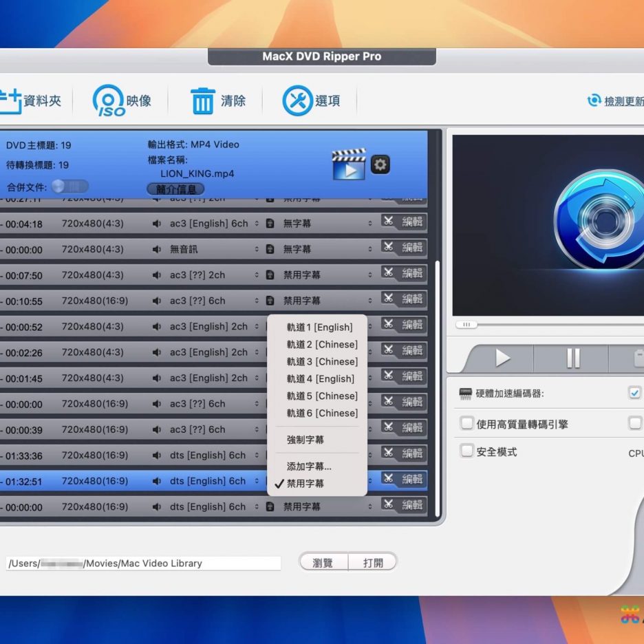The image size is (644, 644).
Task: Choose 添加字幕... from the subtitle menu
Action: tap(309, 466)
